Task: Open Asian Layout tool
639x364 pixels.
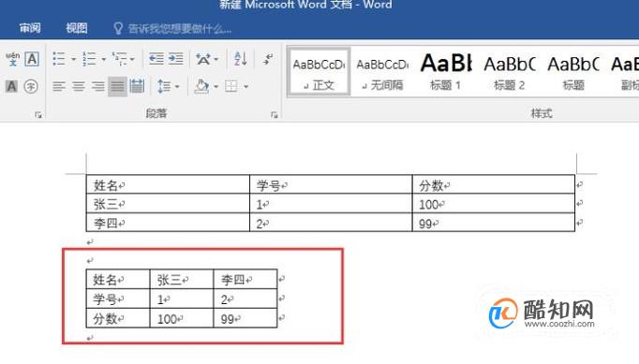Action: 203,60
